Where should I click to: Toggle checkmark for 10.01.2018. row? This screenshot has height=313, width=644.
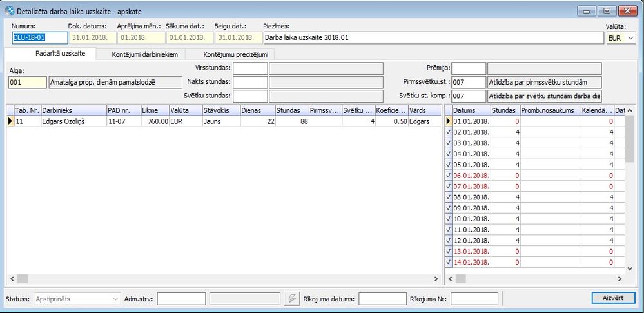tap(449, 219)
